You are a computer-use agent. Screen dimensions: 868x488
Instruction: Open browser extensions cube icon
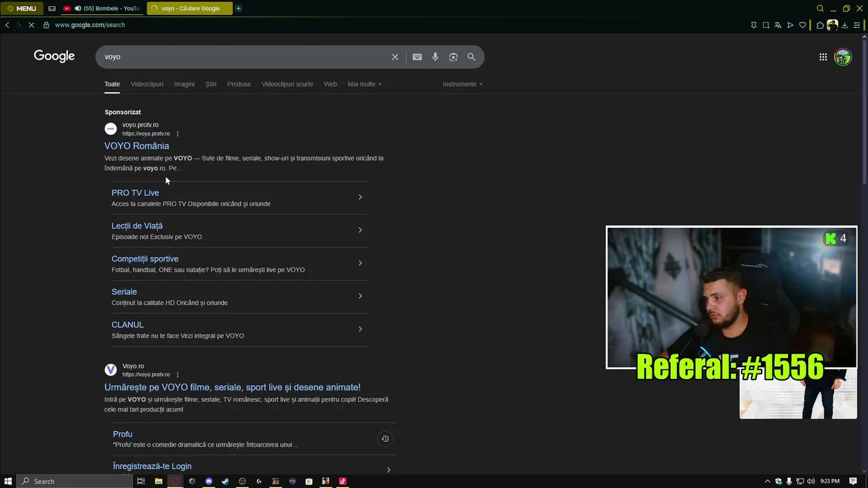click(x=820, y=25)
